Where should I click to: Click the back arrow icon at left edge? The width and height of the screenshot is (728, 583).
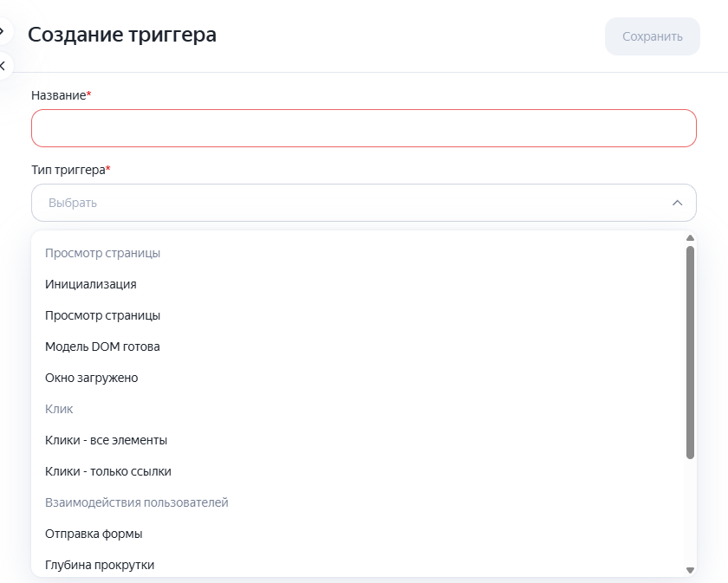coord(3,66)
